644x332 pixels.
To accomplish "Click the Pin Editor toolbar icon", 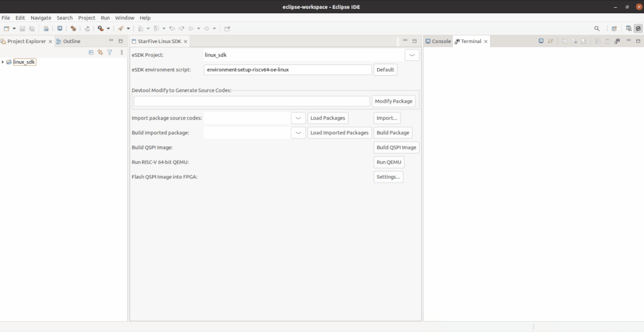I will pyautogui.click(x=227, y=29).
